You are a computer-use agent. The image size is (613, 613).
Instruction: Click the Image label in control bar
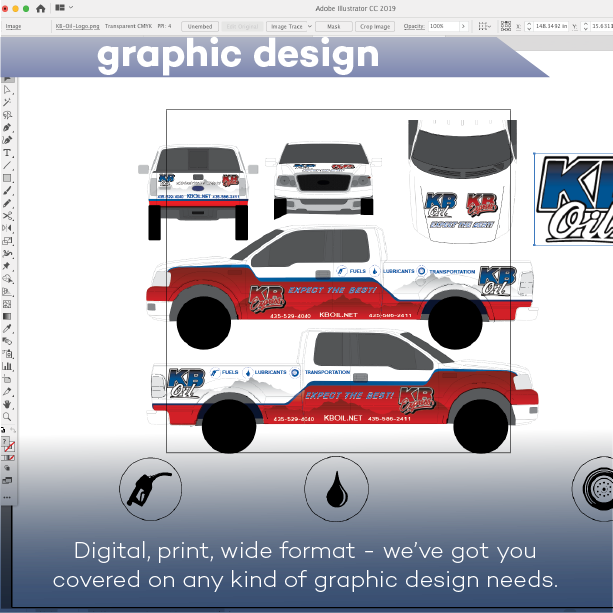pos(13,26)
